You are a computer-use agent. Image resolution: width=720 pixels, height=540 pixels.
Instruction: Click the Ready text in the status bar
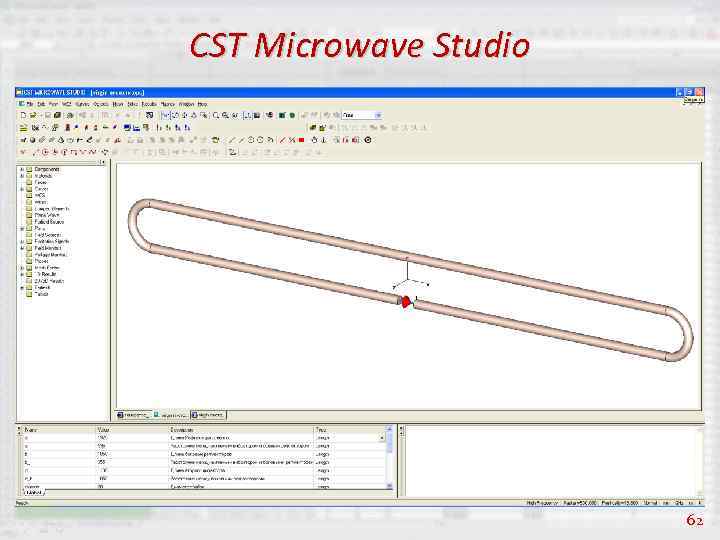(x=22, y=503)
